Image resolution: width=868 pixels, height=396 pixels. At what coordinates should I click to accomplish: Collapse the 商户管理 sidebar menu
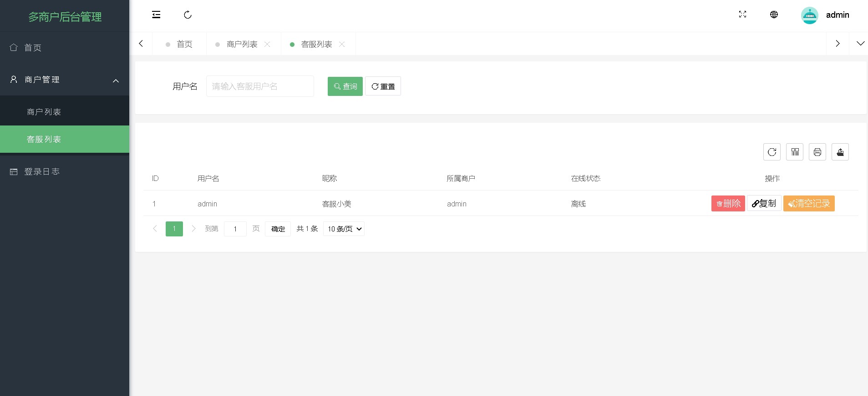point(65,80)
